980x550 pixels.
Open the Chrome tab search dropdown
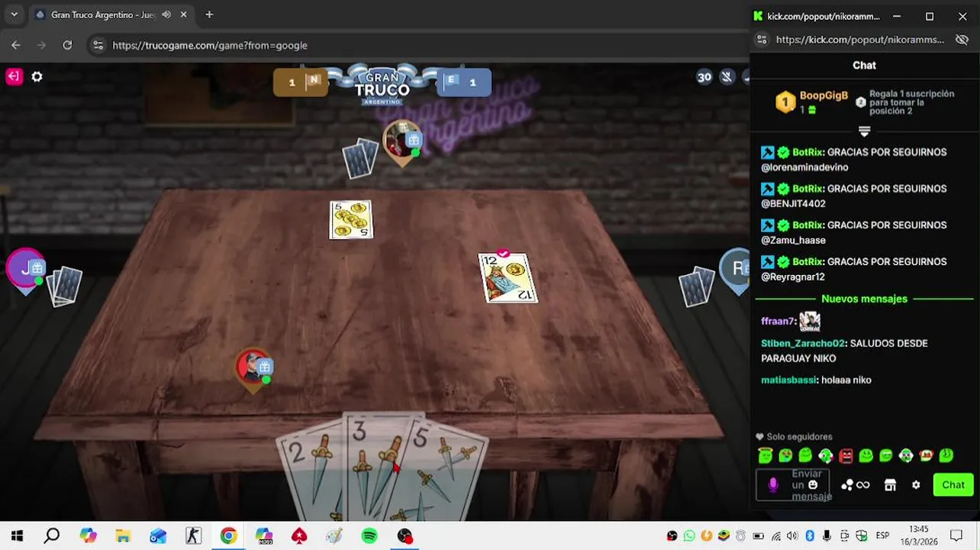14,15
